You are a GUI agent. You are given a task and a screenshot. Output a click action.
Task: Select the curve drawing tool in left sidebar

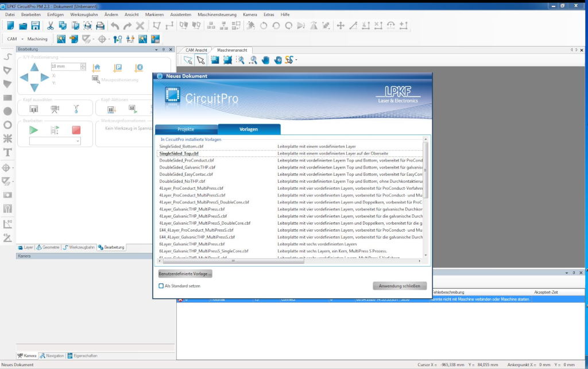point(7,57)
